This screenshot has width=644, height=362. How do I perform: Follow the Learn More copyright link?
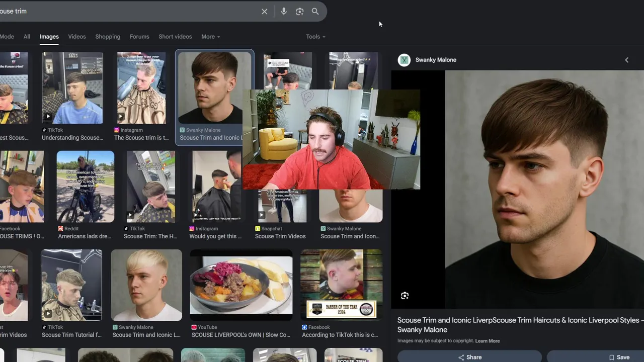[x=488, y=341]
